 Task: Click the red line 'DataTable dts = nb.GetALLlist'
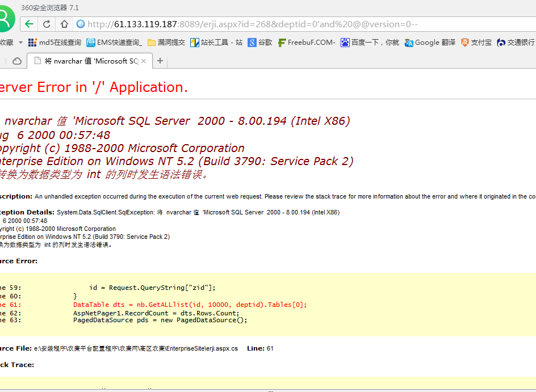click(x=190, y=305)
